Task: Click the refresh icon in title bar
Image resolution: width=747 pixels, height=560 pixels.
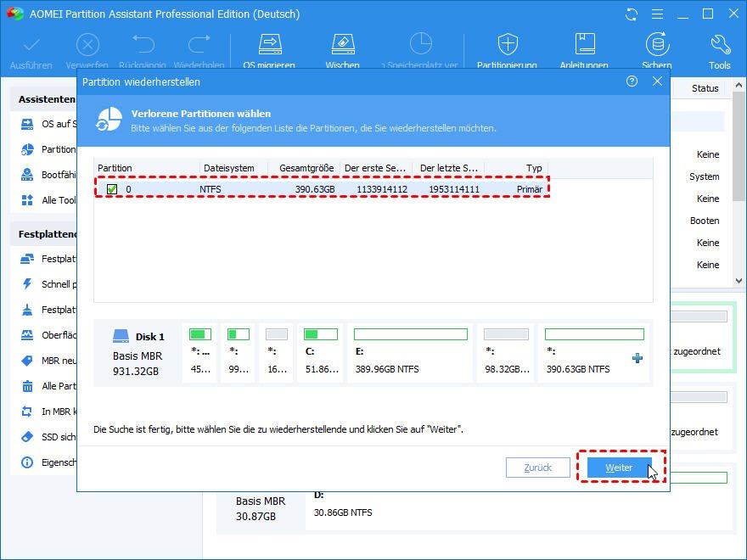Action: coord(632,14)
